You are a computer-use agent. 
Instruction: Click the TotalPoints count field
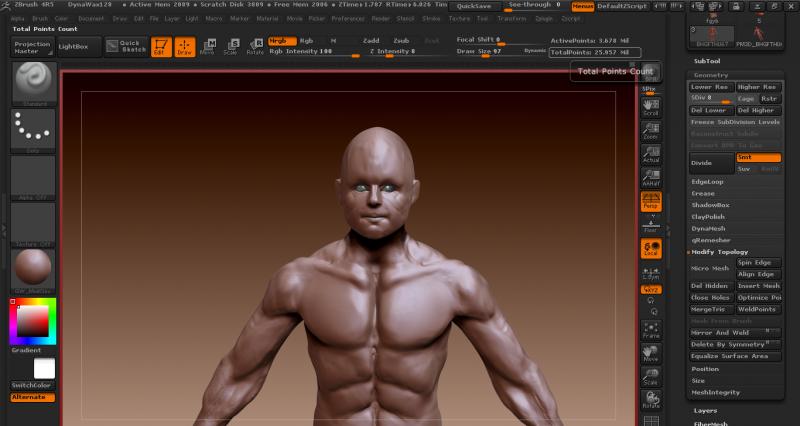(x=595, y=53)
